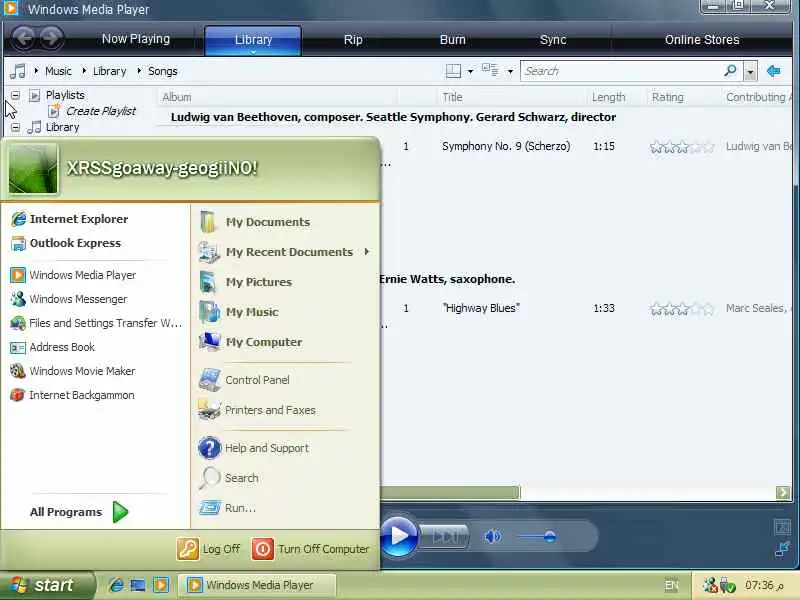Open the Online Stores tab
800x600 pixels.
tap(702, 40)
